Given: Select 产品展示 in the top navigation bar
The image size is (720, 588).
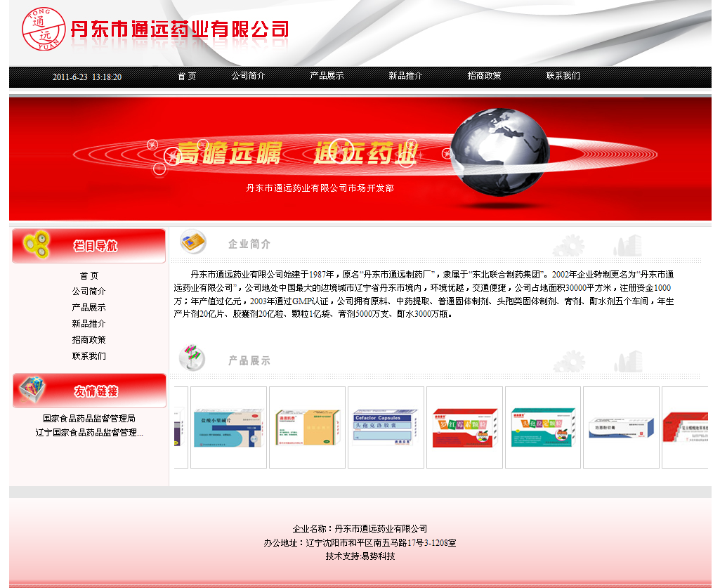Looking at the screenshot, I should click(327, 76).
